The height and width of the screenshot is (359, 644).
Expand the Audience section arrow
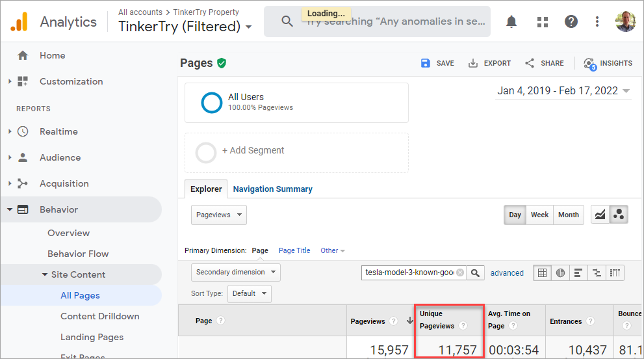pos(10,157)
